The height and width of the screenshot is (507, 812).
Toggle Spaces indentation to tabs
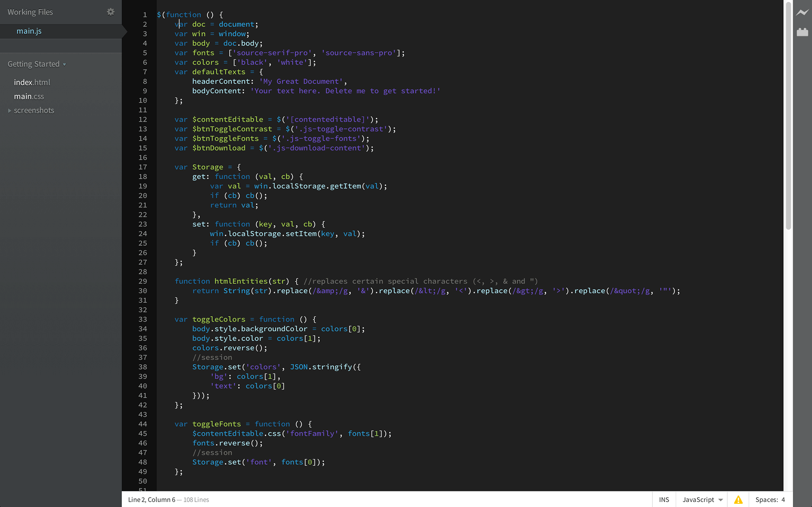[766, 500]
